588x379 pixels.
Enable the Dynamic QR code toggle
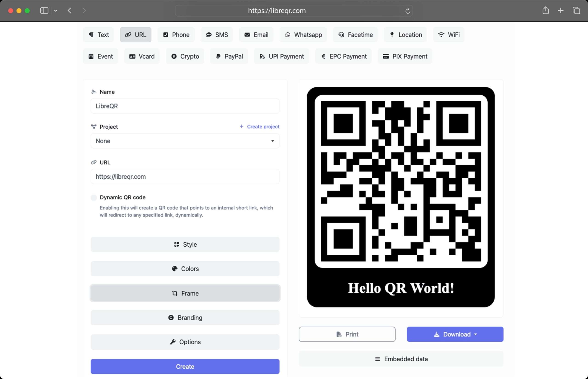pos(94,197)
